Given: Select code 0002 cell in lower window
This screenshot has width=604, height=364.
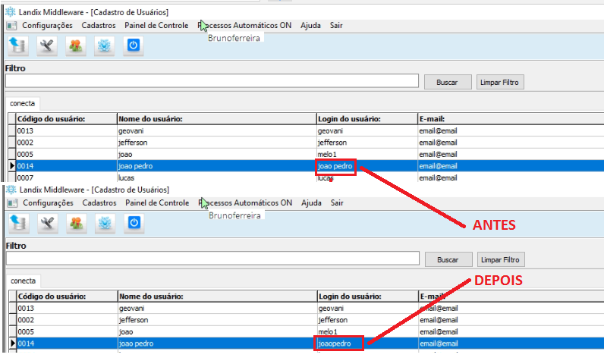Looking at the screenshot, I should click(67, 320).
